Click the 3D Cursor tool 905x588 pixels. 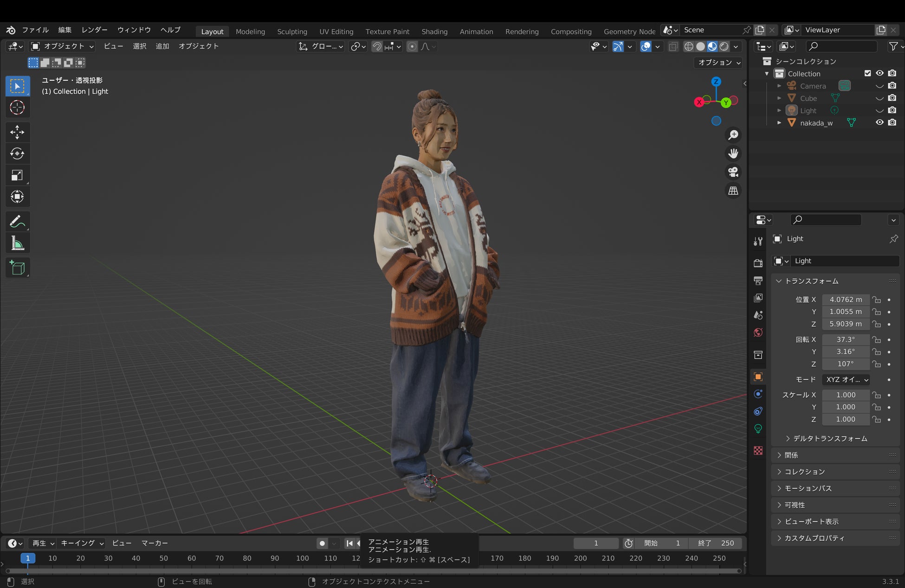(17, 108)
